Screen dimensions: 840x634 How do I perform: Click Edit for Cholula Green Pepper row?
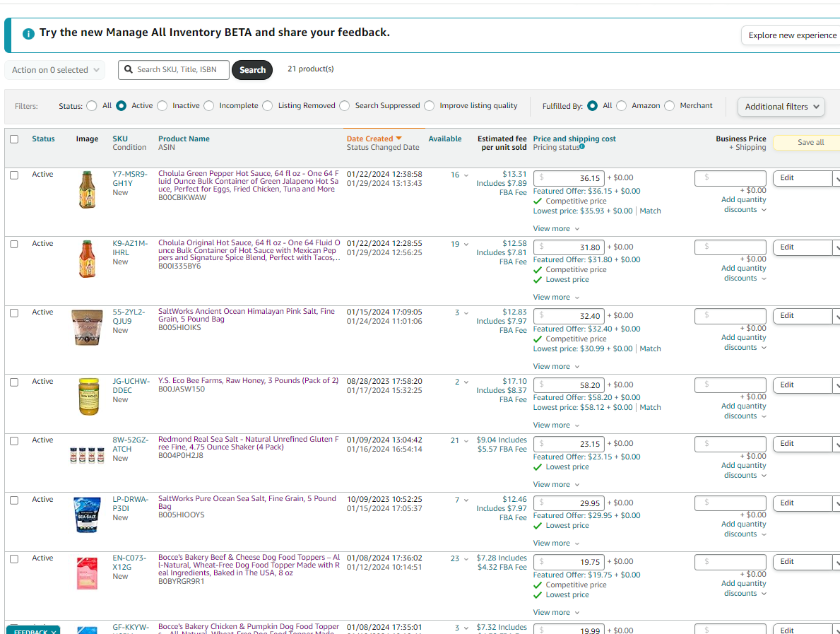pos(802,178)
